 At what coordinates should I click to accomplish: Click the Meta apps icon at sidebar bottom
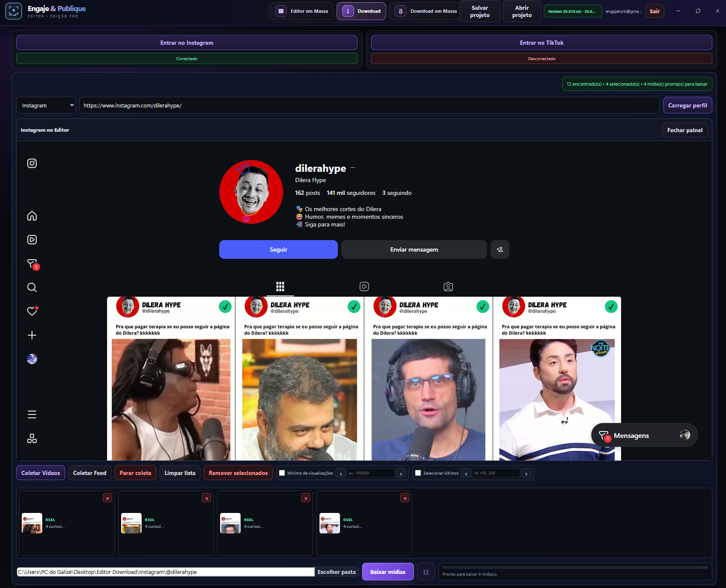32,438
